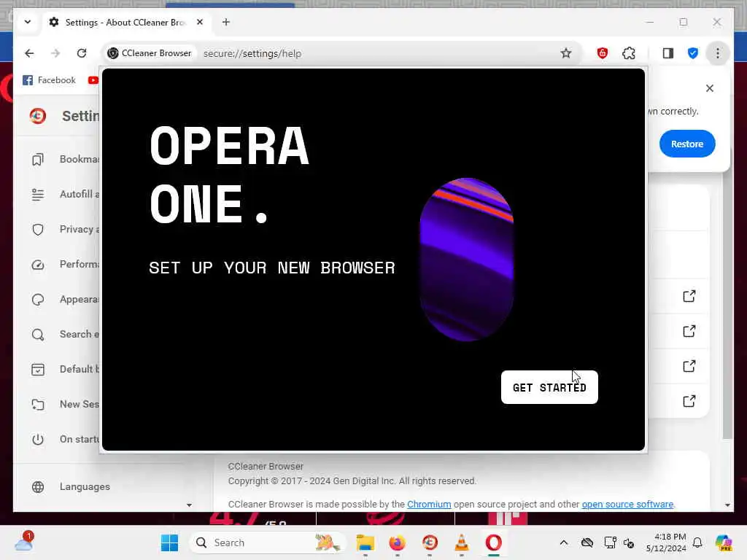
Task: Click the blue shield security icon
Action: coord(693,53)
